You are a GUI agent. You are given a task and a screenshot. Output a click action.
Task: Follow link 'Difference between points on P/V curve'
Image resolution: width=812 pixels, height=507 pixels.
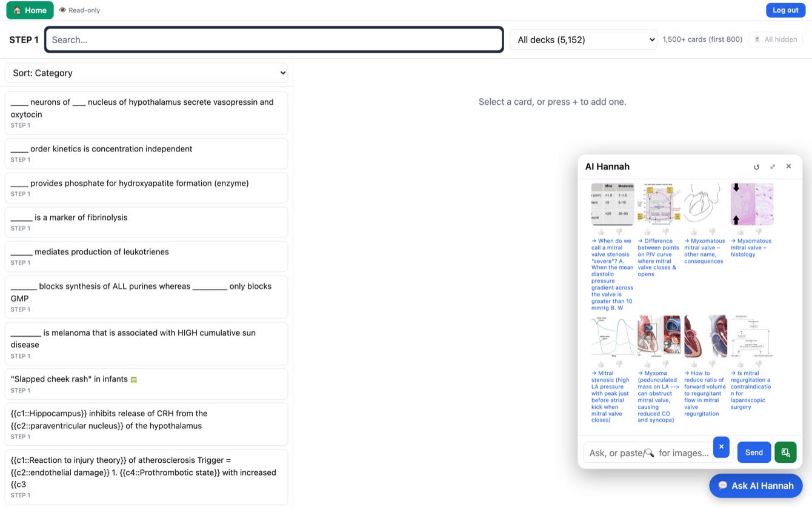click(x=659, y=257)
